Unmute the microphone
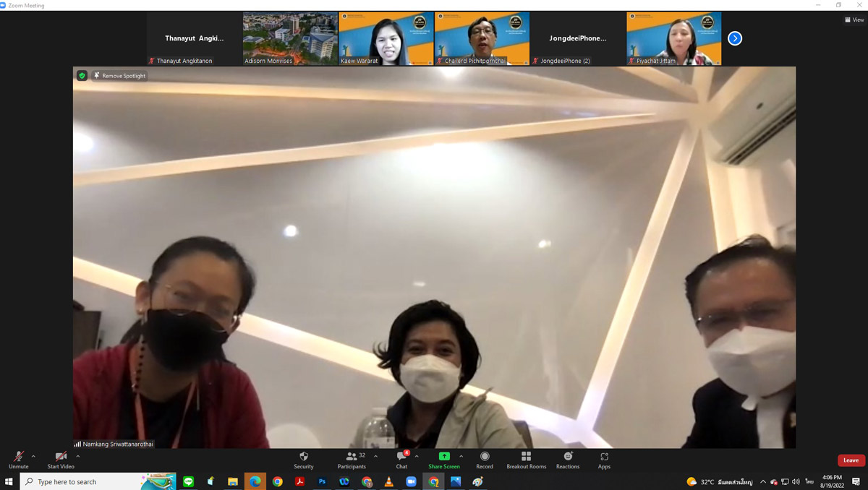The width and height of the screenshot is (868, 490). click(x=18, y=460)
